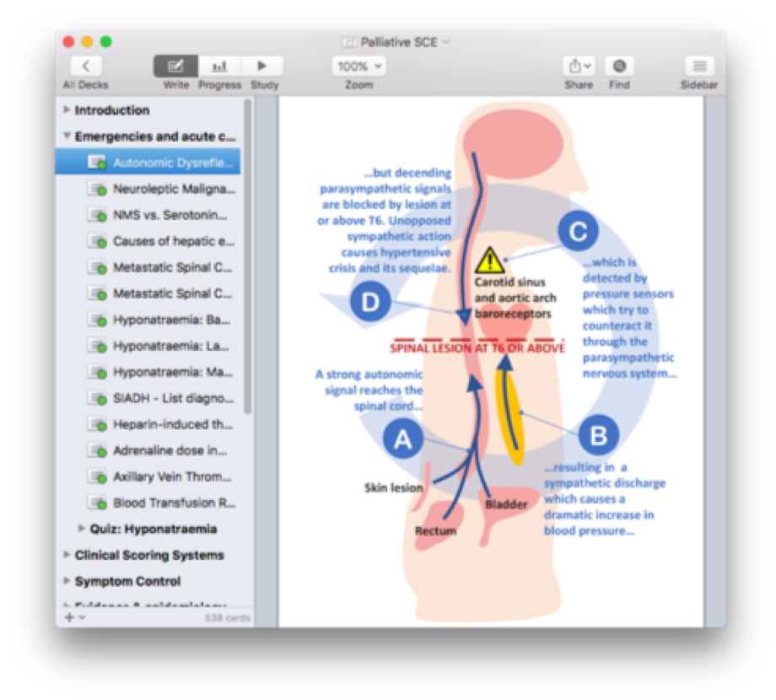Expand Quiz: Hyponatraemia group
The width and height of the screenshot is (776, 700).
tap(82, 529)
